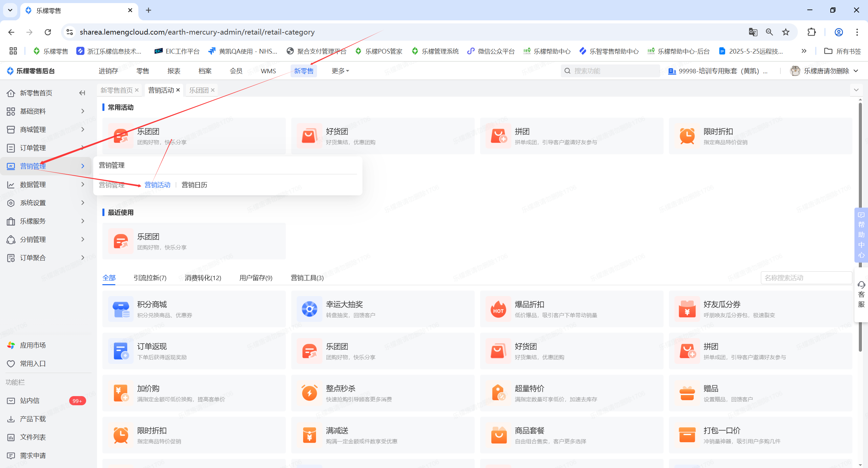Screen dimensions: 868x468
Task: Select 进销存 in top navigation
Action: tap(108, 71)
